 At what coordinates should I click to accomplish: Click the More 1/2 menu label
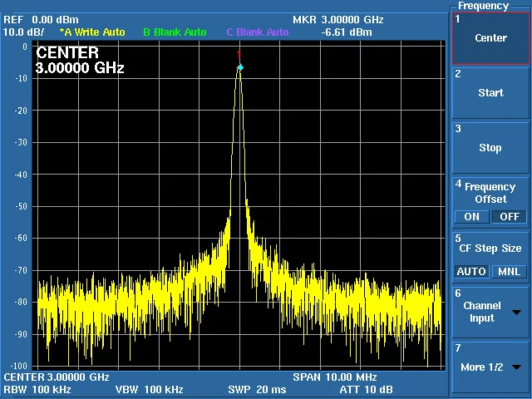click(x=482, y=367)
